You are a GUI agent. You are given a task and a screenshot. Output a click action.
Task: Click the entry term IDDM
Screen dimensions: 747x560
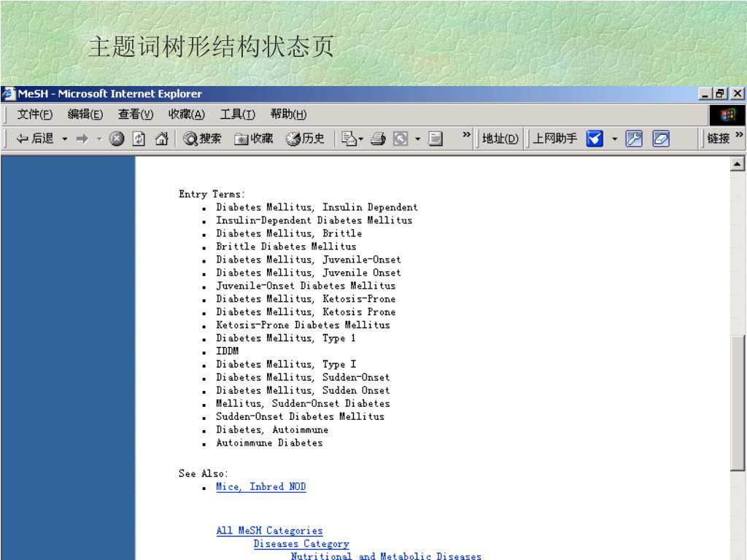tap(228, 351)
